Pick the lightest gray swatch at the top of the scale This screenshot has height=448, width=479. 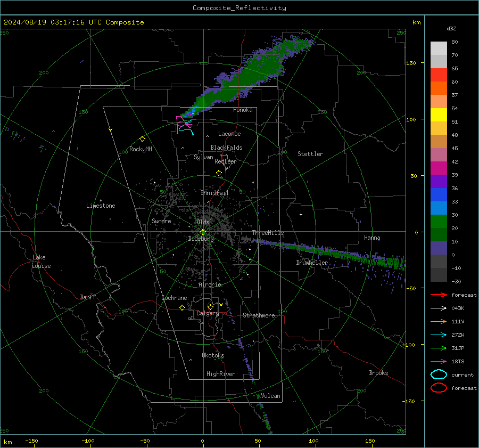439,48
